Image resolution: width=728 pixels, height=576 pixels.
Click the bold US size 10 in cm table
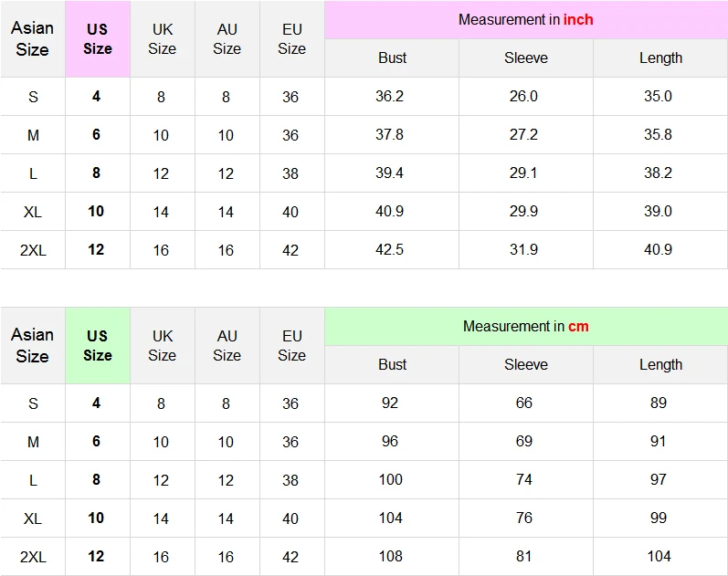(x=98, y=518)
